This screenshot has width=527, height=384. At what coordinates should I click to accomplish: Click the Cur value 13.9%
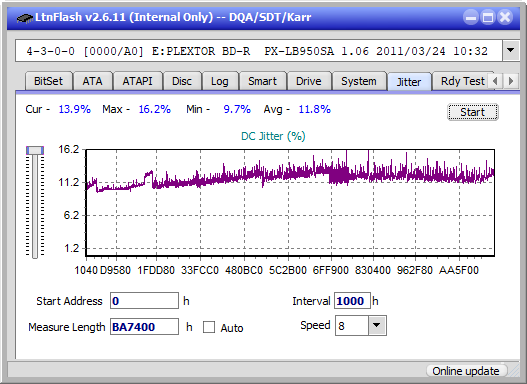pyautogui.click(x=75, y=109)
